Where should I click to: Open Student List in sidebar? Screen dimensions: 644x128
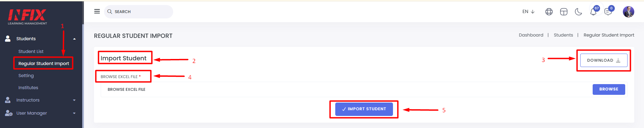coord(31,51)
